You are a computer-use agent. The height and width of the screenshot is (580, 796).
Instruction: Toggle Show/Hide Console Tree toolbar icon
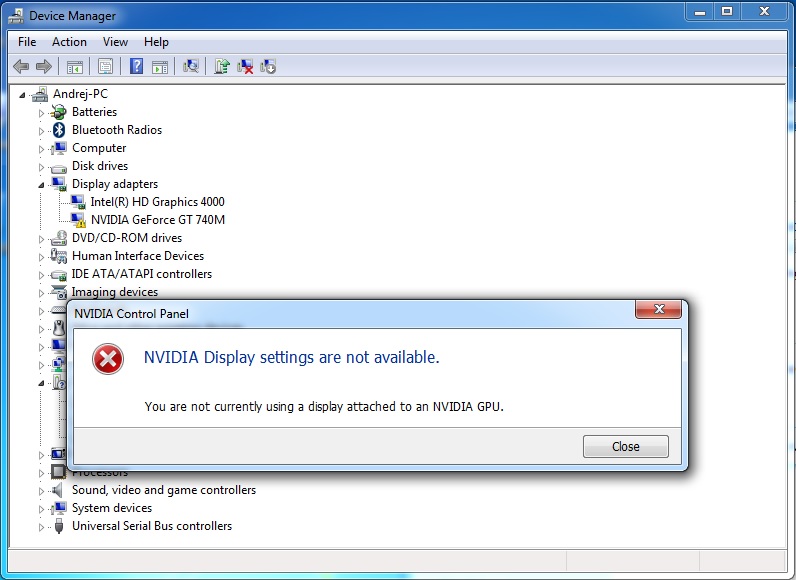coord(75,66)
